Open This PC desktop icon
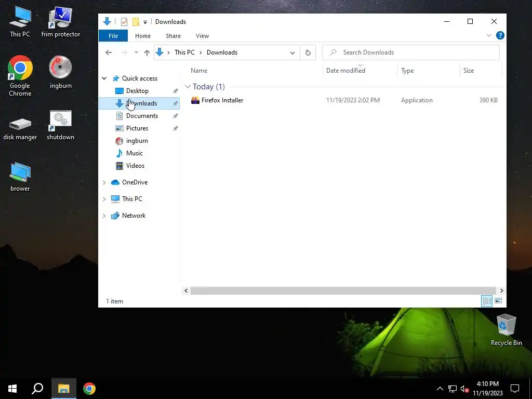 pyautogui.click(x=20, y=21)
